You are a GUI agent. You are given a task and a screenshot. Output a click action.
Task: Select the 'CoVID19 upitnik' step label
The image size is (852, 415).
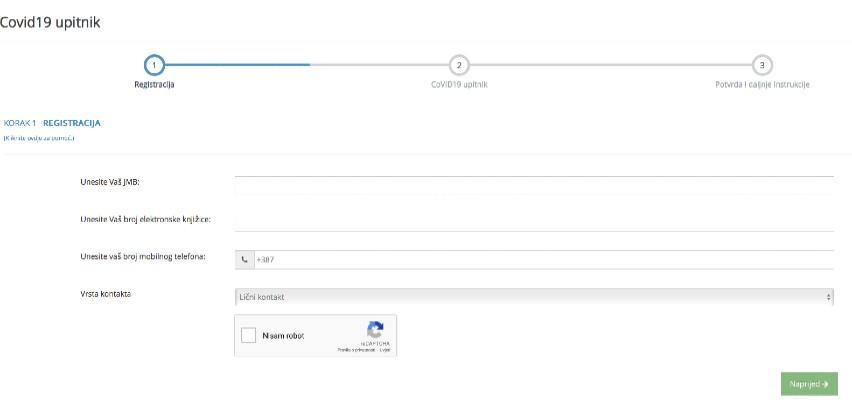point(459,85)
